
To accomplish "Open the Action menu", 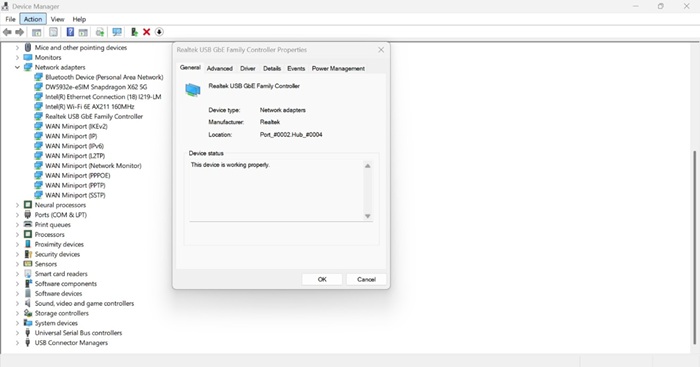I will pos(33,19).
